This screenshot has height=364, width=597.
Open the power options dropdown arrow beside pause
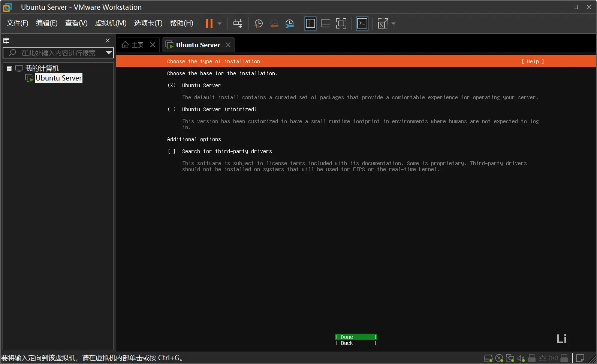[x=220, y=24]
